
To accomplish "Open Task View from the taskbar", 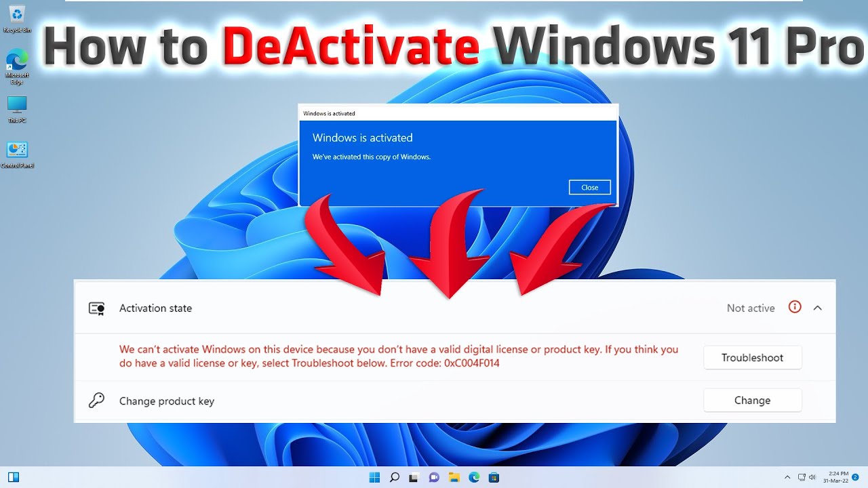I will coord(414,477).
